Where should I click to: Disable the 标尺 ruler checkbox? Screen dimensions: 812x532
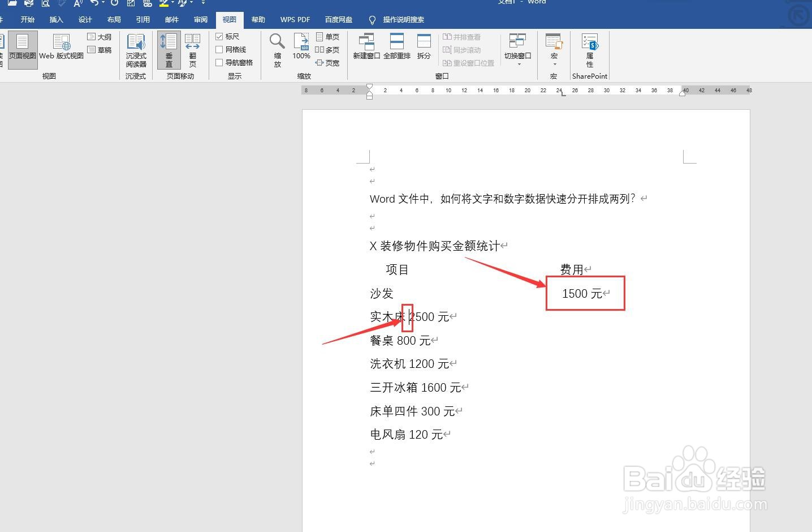coord(219,36)
